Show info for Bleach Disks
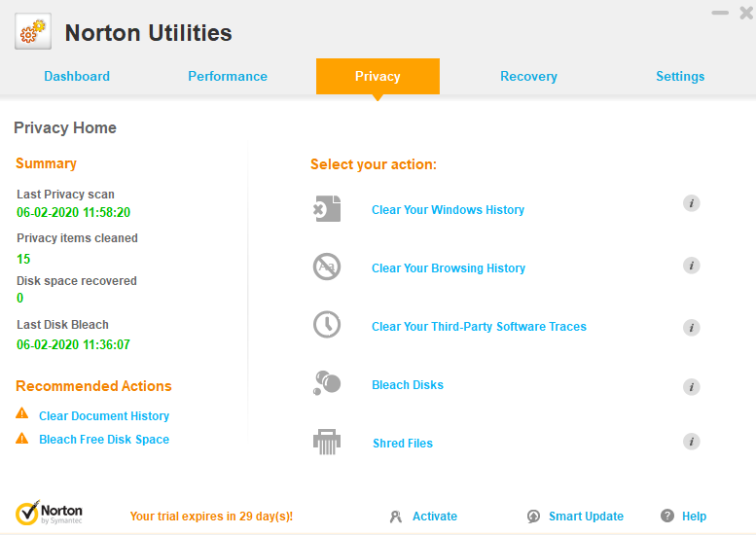Image resolution: width=756 pixels, height=535 pixels. tap(692, 386)
